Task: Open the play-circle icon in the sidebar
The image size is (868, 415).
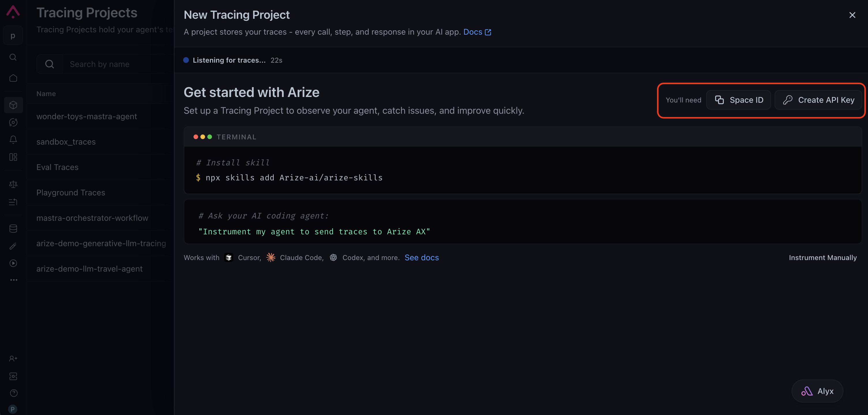Action: pyautogui.click(x=13, y=263)
